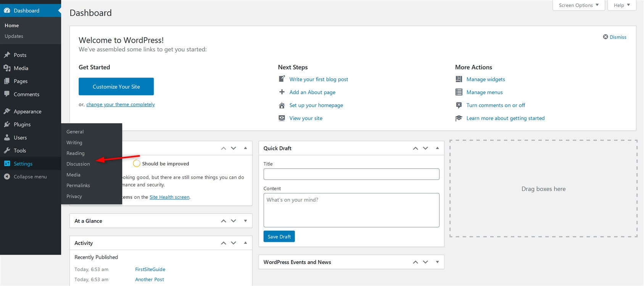Click the Users person icon
The image size is (644, 286).
click(x=7, y=137)
